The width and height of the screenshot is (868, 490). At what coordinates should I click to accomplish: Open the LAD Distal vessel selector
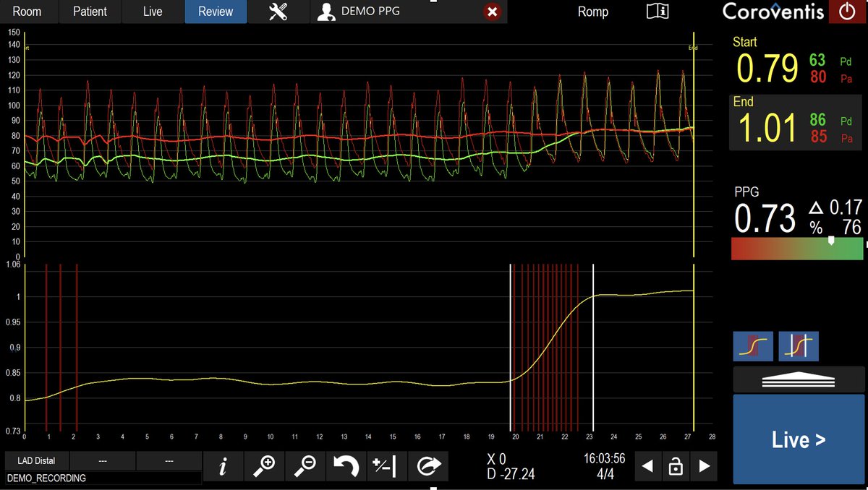36,461
